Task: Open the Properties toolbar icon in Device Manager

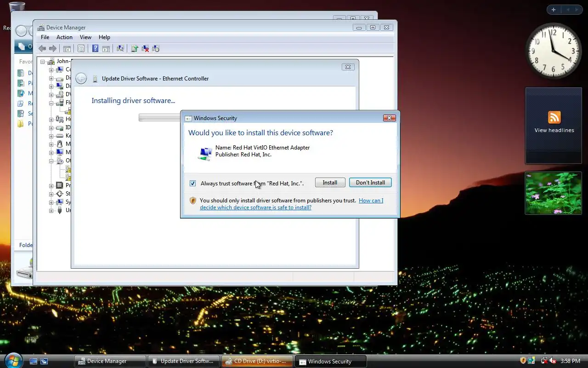Action: [81, 48]
